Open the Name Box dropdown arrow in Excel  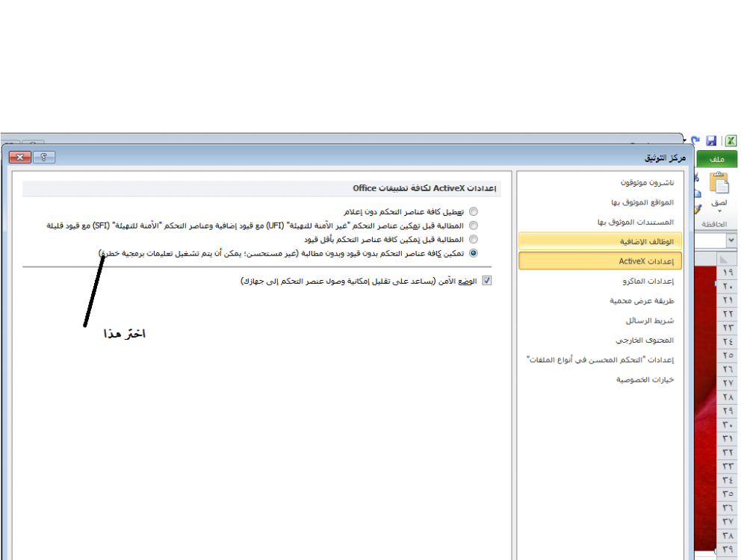731,240
